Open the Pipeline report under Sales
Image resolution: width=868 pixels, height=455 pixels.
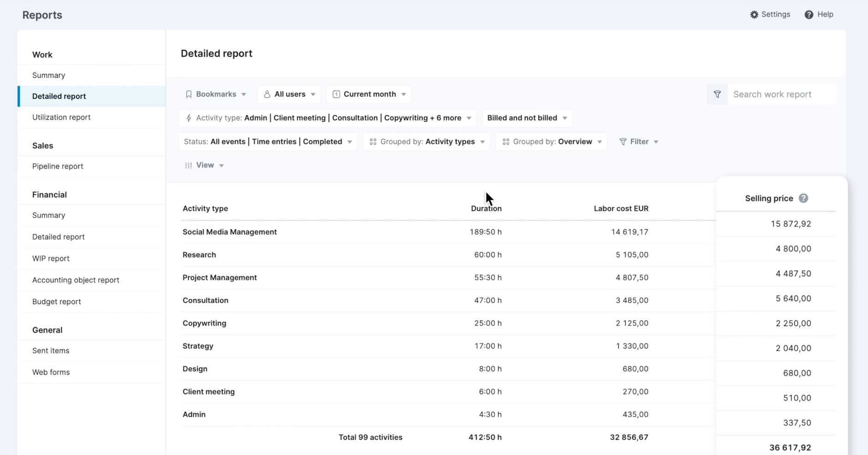tap(58, 166)
